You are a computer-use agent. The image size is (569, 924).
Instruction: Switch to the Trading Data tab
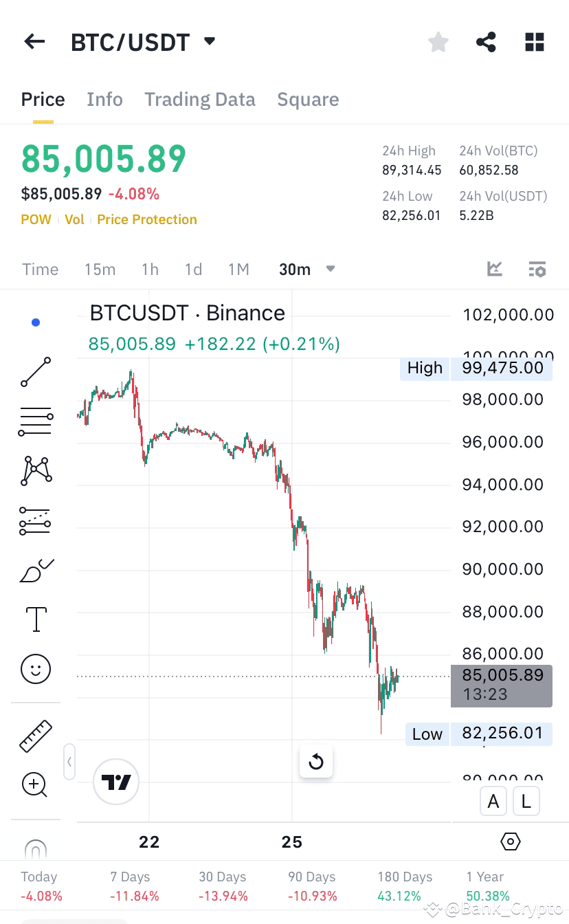pos(199,99)
